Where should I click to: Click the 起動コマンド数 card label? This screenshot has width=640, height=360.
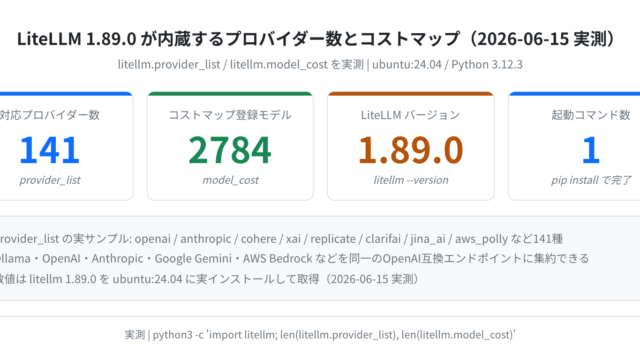(591, 115)
